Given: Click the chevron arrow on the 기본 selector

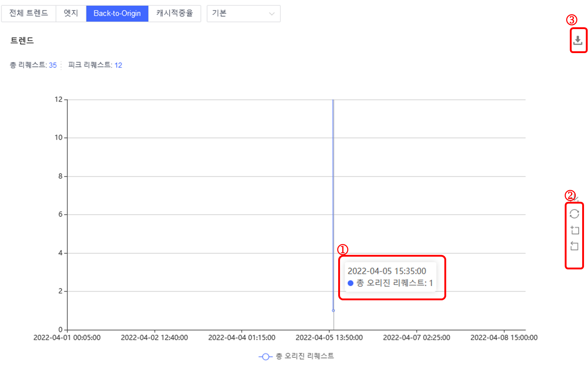Looking at the screenshot, I should tap(271, 13).
